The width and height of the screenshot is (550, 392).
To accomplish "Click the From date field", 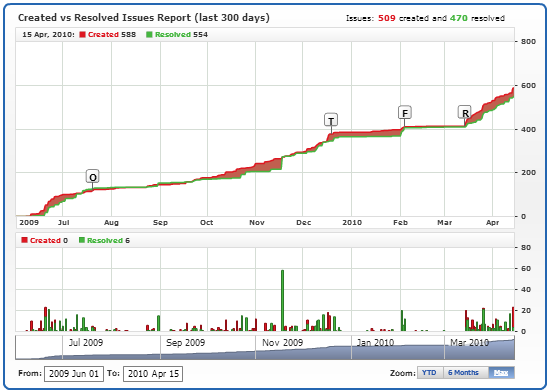I will 74,374.
